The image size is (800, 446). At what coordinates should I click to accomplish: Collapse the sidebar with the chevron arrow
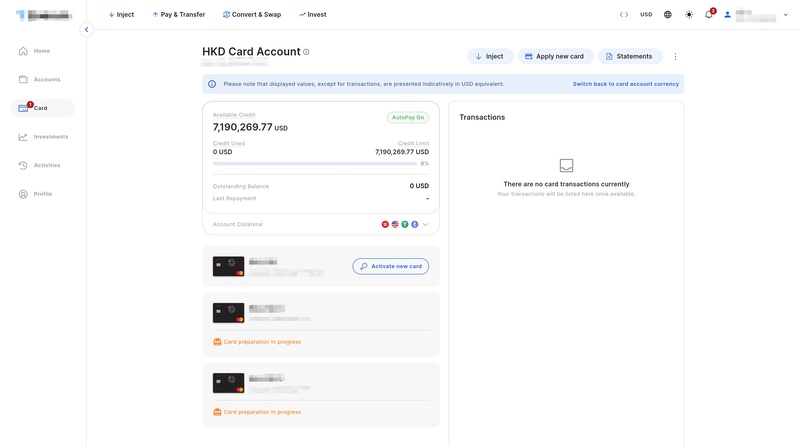point(87,30)
